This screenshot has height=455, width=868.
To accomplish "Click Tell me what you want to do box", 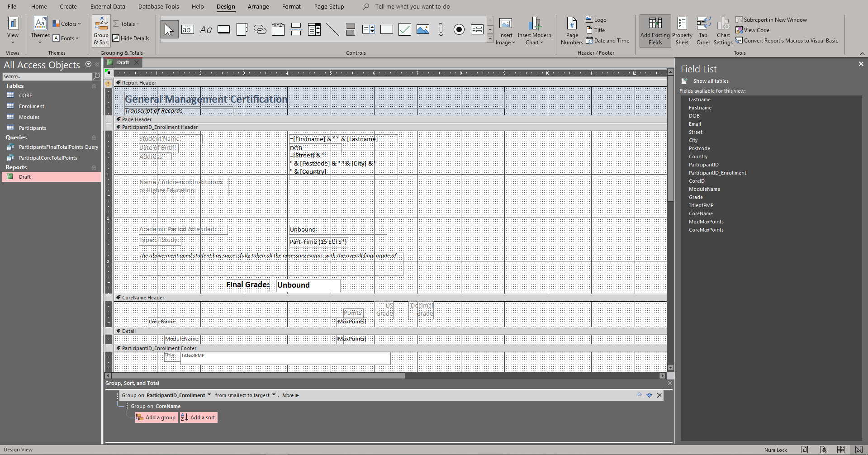I will click(412, 6).
